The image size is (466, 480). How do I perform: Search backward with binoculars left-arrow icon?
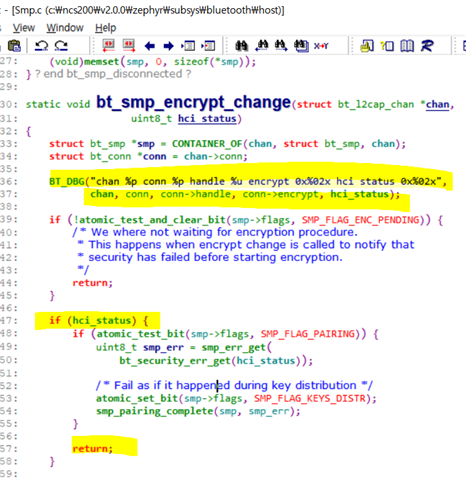(x=262, y=46)
